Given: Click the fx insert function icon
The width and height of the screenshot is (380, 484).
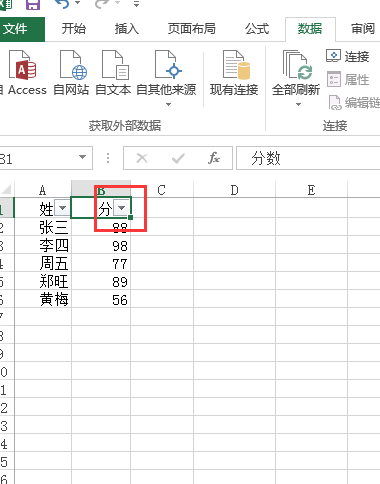Looking at the screenshot, I should coord(214,158).
